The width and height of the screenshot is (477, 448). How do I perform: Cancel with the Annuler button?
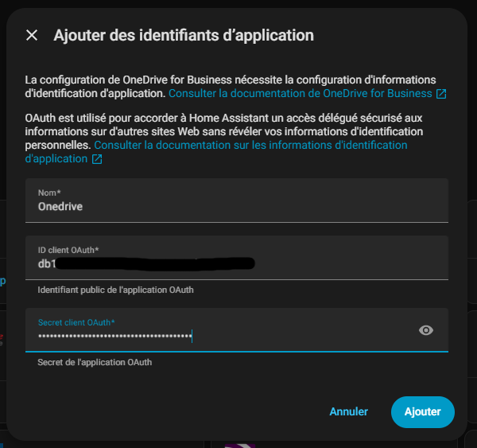click(x=348, y=411)
